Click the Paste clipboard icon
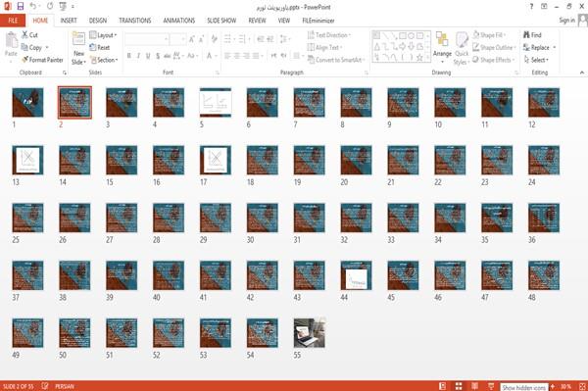The height and width of the screenshot is (391, 588). 11,40
